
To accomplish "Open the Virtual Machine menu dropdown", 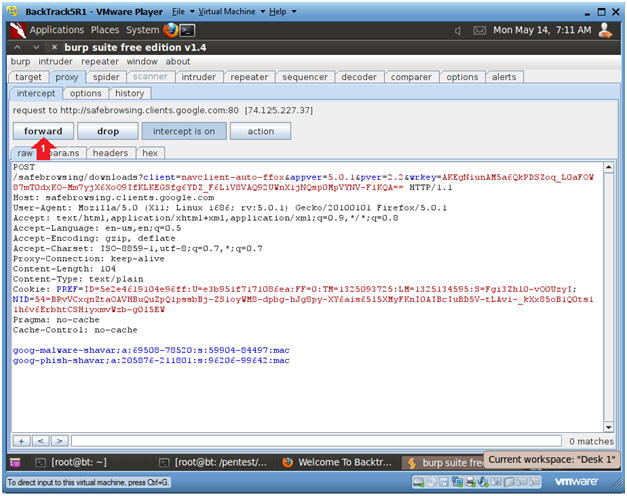I will (232, 12).
